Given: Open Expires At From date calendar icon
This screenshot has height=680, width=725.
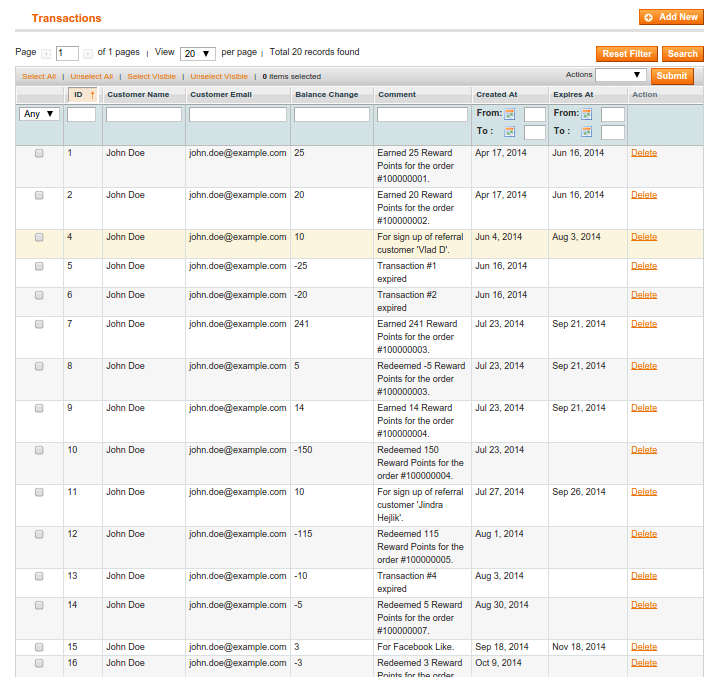Looking at the screenshot, I should [x=587, y=114].
